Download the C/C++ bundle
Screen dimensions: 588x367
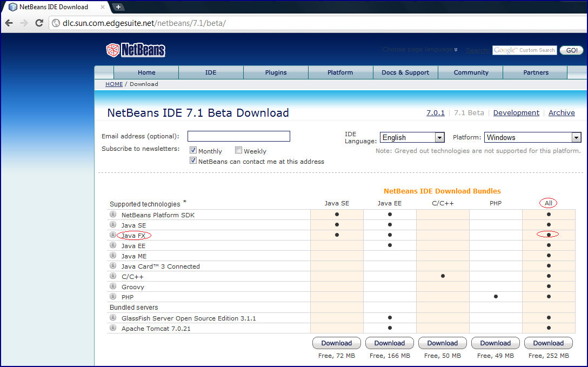click(443, 343)
